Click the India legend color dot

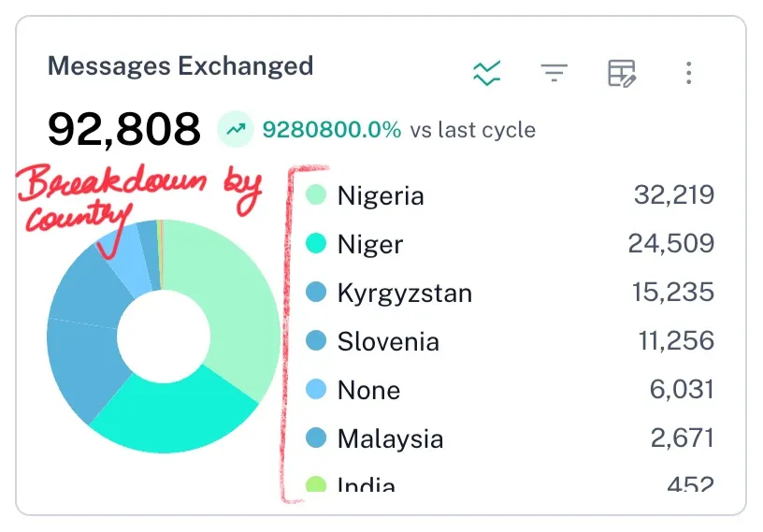316,485
